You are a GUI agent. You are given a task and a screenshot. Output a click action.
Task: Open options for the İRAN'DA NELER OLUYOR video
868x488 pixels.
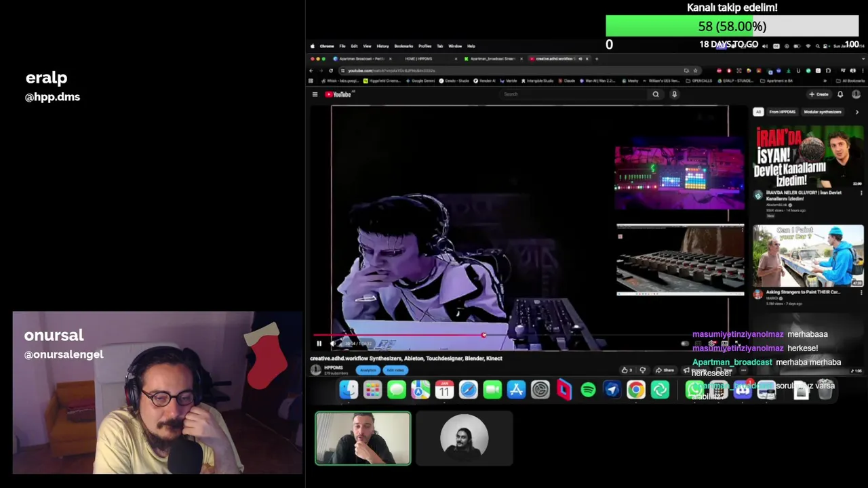[861, 193]
